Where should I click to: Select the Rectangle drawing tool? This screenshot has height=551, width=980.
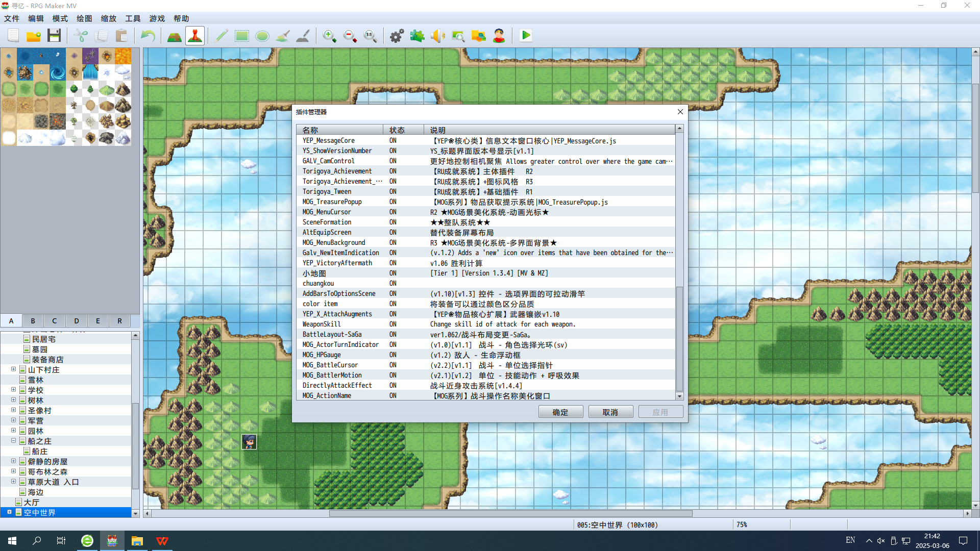click(242, 36)
